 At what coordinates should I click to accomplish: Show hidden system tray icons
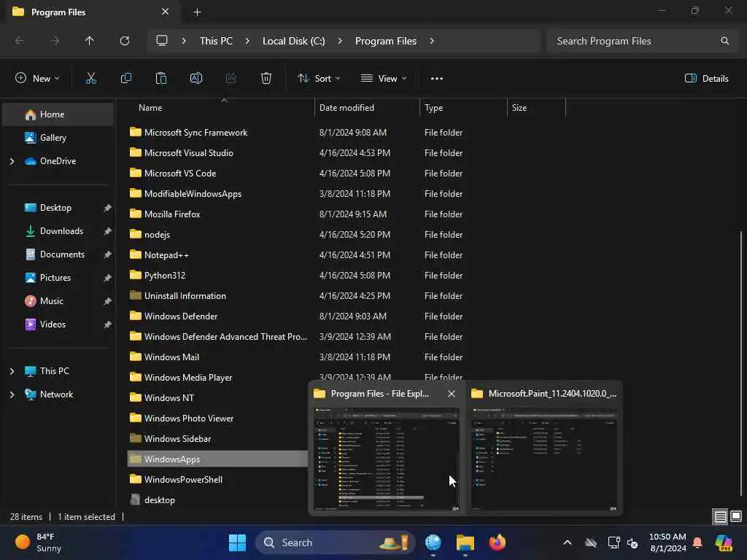tap(567, 542)
